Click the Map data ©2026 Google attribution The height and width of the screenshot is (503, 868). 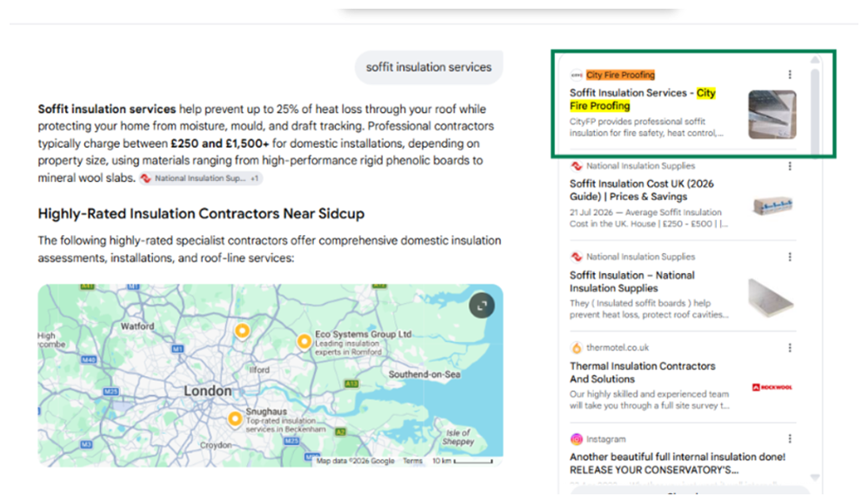[356, 461]
